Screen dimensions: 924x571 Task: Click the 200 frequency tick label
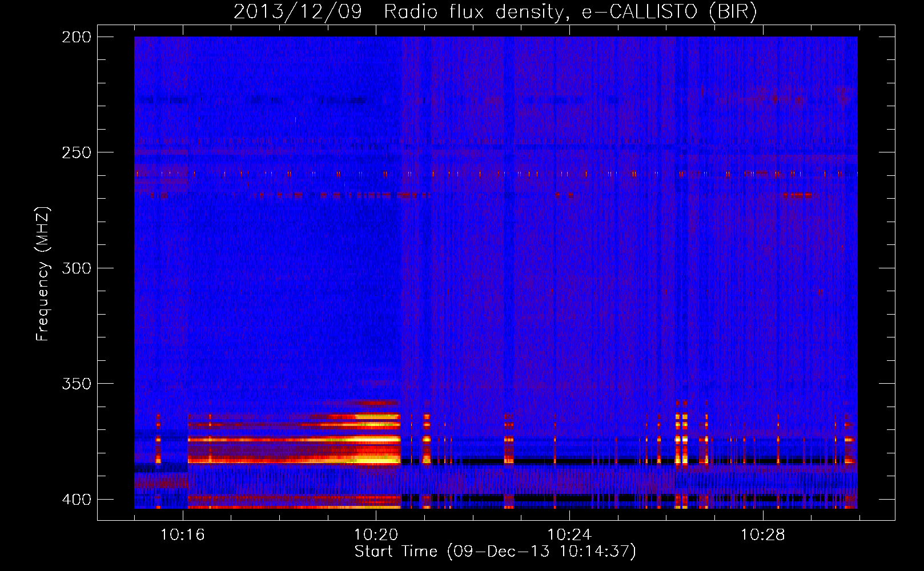coord(77,37)
